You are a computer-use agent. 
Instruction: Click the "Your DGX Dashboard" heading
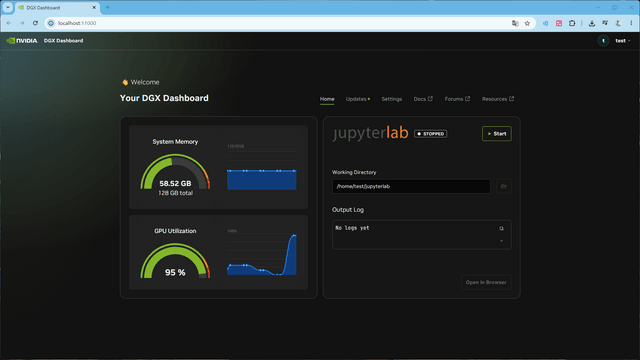164,98
